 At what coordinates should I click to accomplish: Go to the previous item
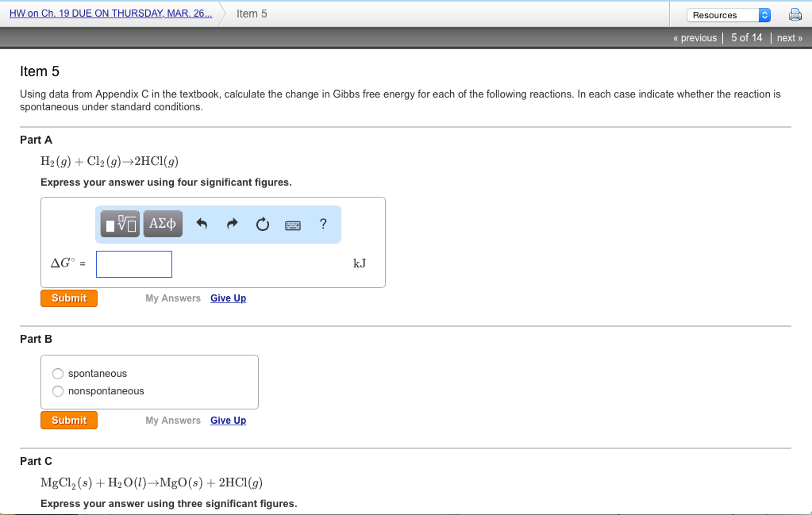[x=695, y=38]
